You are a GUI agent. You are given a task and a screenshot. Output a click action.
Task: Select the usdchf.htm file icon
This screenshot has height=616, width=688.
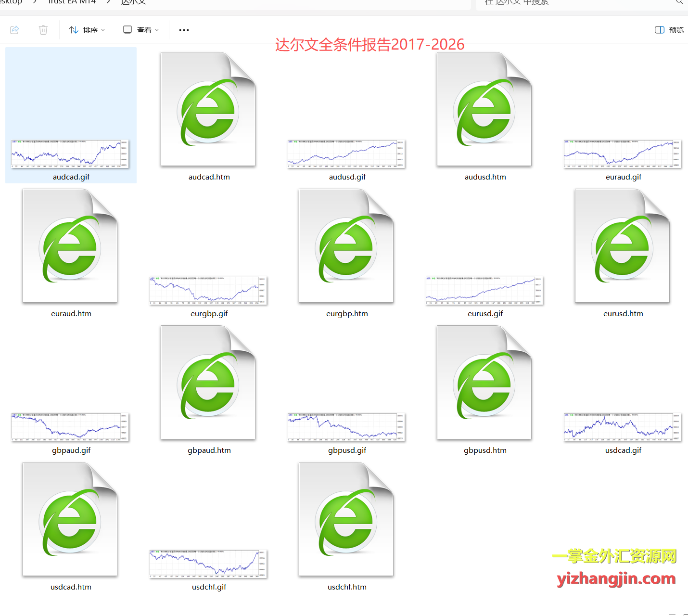(346, 520)
